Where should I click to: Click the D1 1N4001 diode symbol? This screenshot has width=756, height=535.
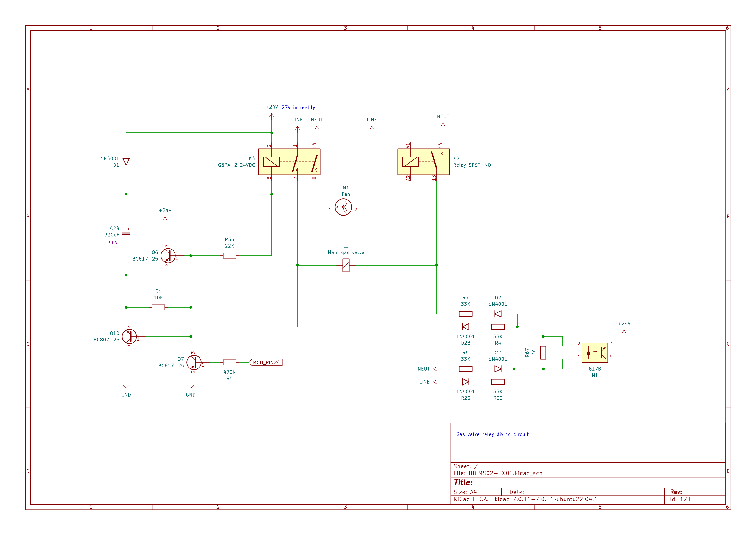point(126,162)
